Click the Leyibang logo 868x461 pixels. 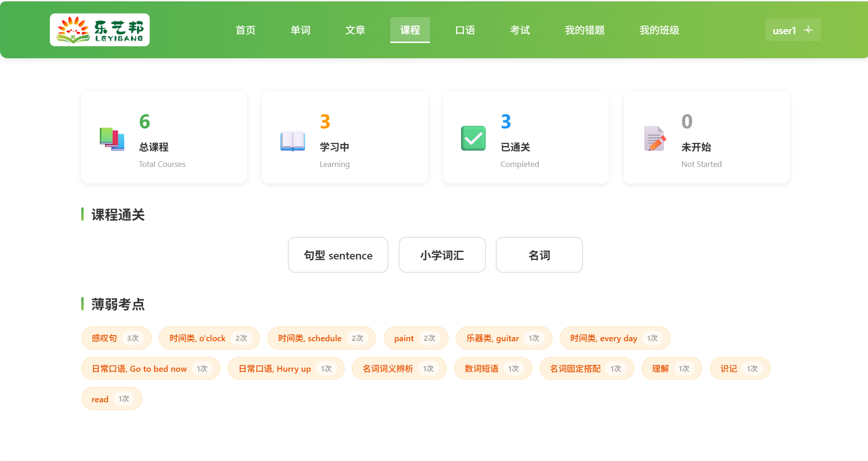point(100,30)
